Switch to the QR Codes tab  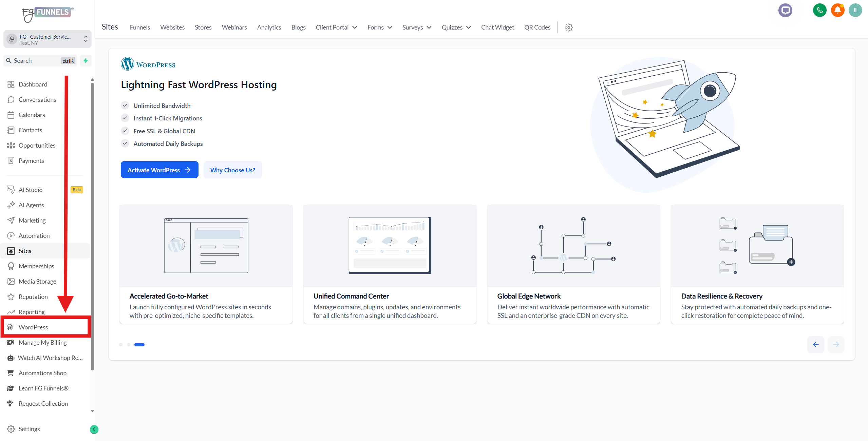[x=537, y=27]
